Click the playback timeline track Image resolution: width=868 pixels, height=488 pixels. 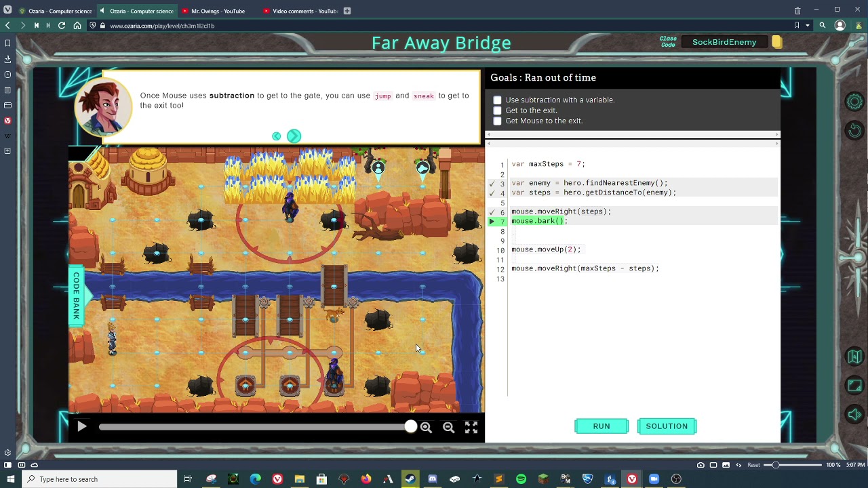tap(254, 426)
